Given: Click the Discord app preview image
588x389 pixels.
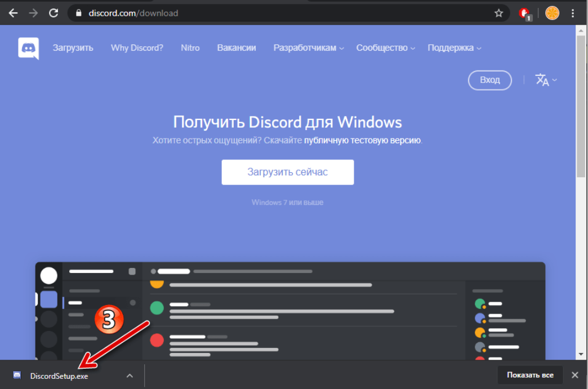Looking at the screenshot, I should click(290, 311).
